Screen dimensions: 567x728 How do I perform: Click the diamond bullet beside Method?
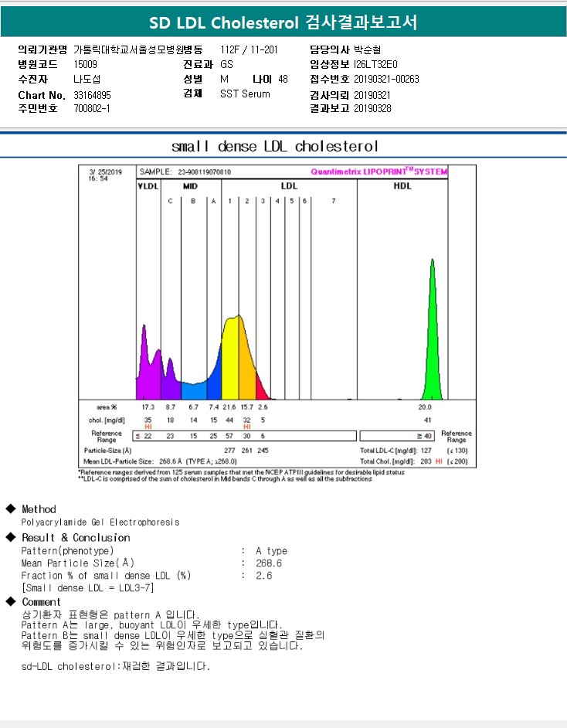pyautogui.click(x=11, y=509)
